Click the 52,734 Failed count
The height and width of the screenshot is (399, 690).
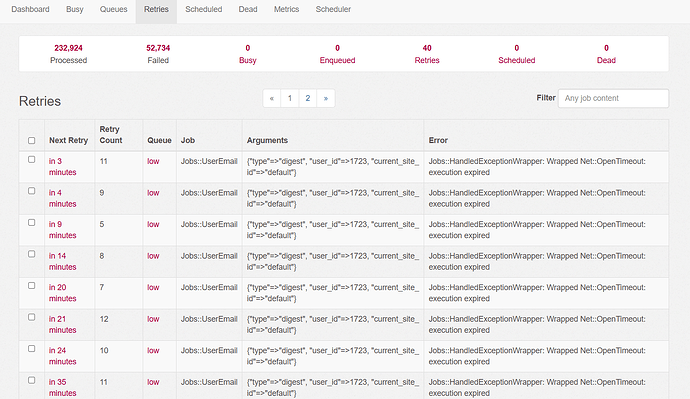coord(158,48)
